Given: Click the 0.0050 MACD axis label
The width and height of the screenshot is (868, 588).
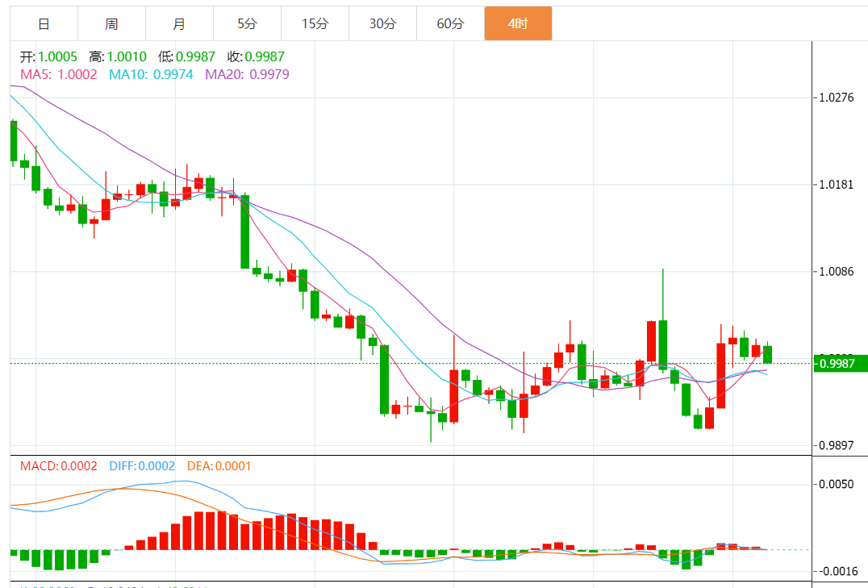Looking at the screenshot, I should click(836, 484).
